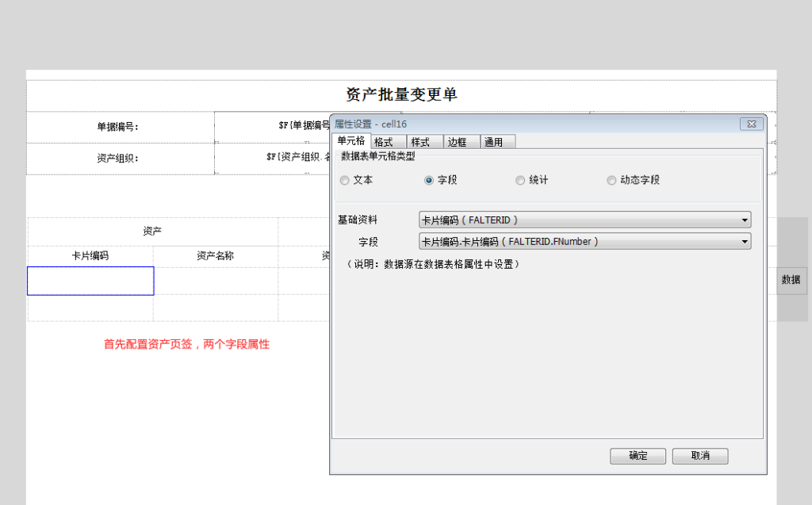Confirm settings with 确定 button
Image resolution: width=812 pixels, height=505 pixels.
pyautogui.click(x=638, y=456)
